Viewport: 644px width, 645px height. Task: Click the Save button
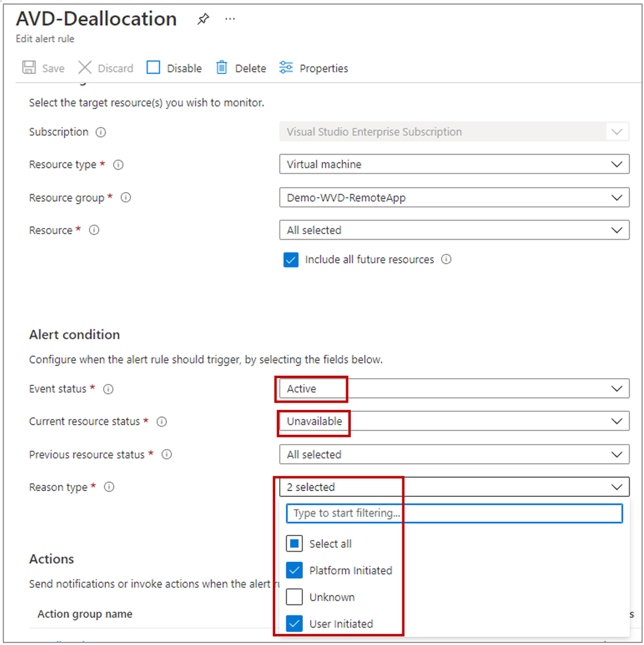pos(44,68)
